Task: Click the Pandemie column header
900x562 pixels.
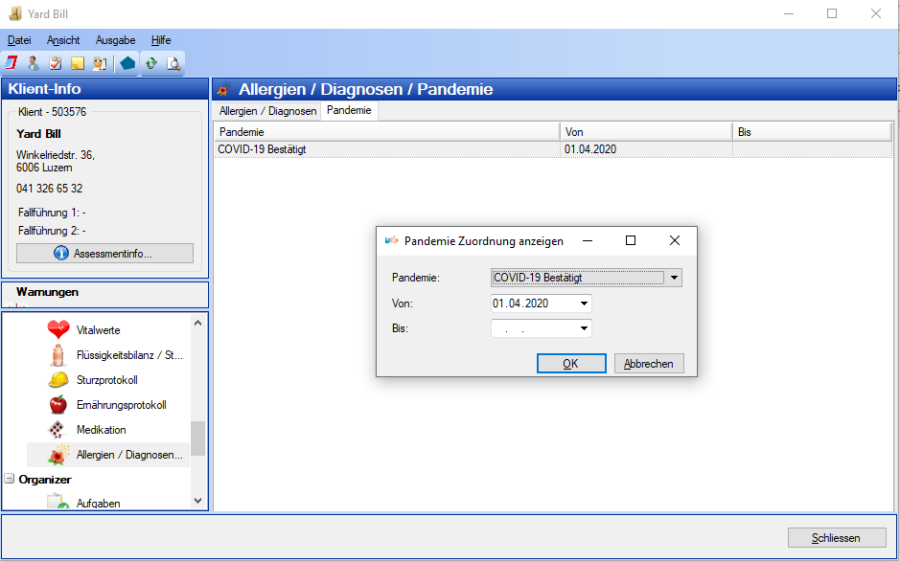Action: 387,132
